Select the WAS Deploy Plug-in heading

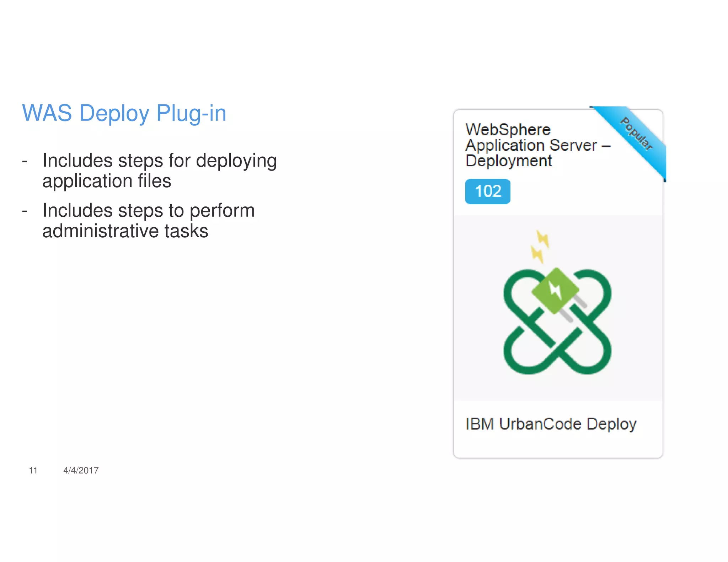tap(124, 113)
